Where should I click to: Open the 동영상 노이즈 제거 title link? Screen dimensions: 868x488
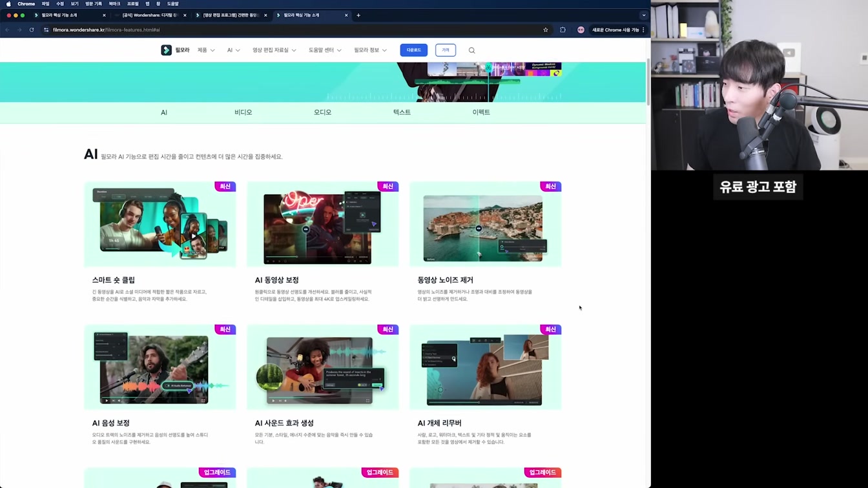[446, 280]
